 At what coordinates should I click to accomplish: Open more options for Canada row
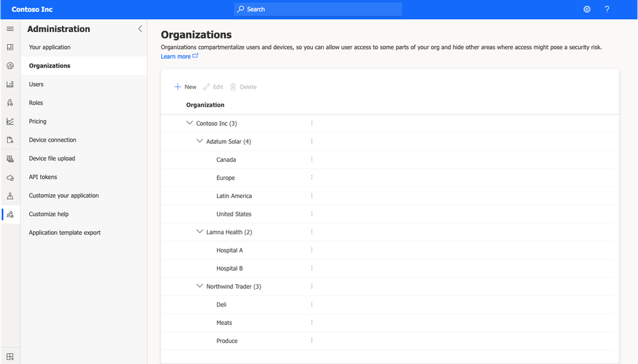click(312, 160)
